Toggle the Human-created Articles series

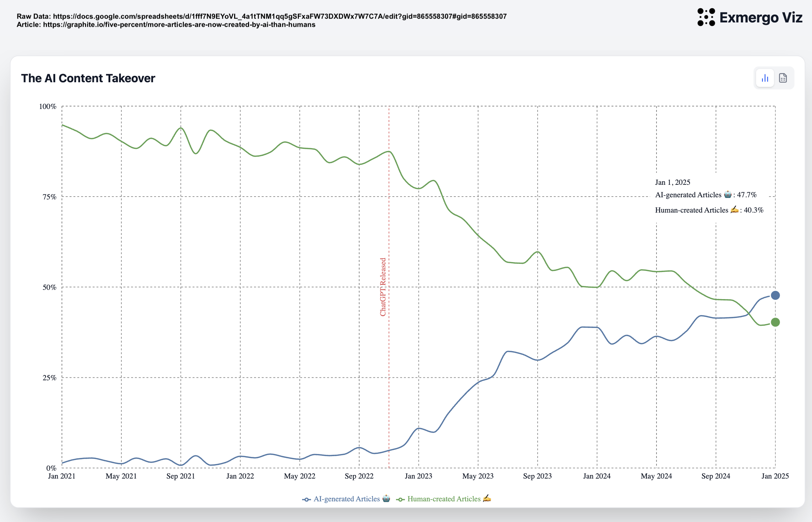point(444,499)
